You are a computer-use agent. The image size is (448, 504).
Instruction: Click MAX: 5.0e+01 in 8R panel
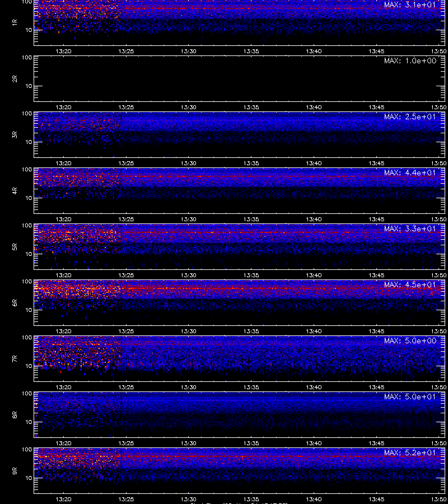coord(410,396)
